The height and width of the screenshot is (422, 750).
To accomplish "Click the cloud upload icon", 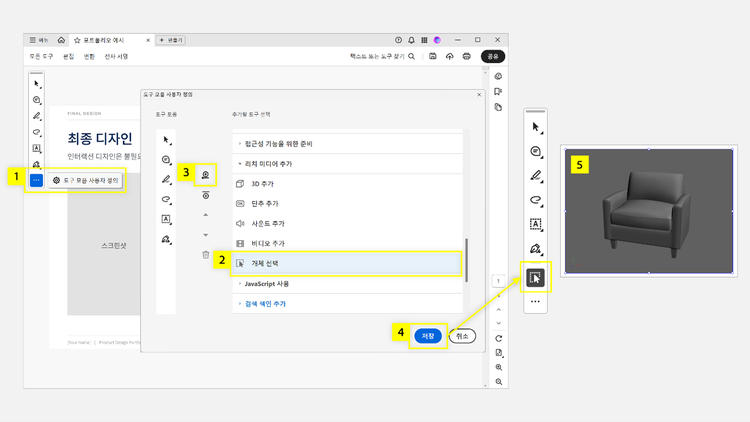I will point(450,56).
